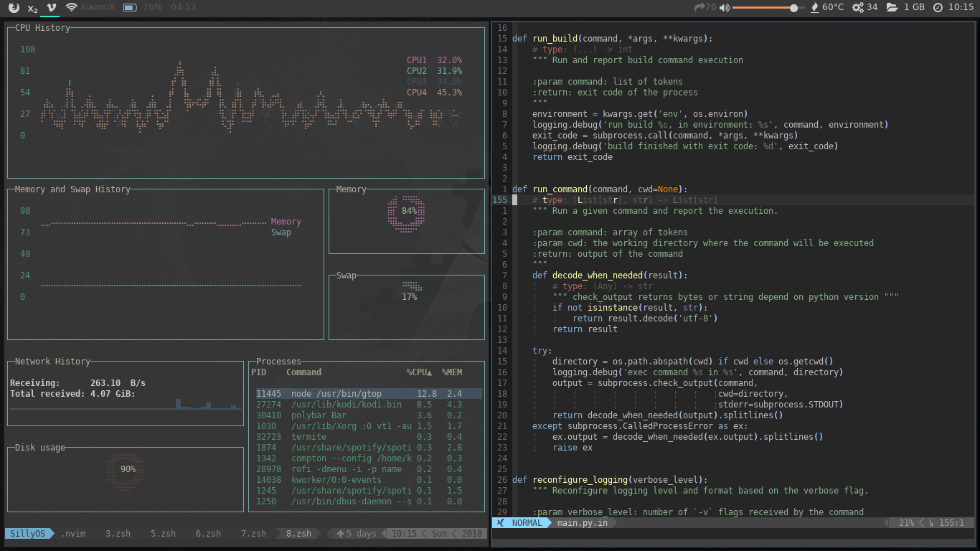Image resolution: width=980 pixels, height=551 pixels.
Task: Click the share arrow icon showing 70
Action: click(699, 7)
